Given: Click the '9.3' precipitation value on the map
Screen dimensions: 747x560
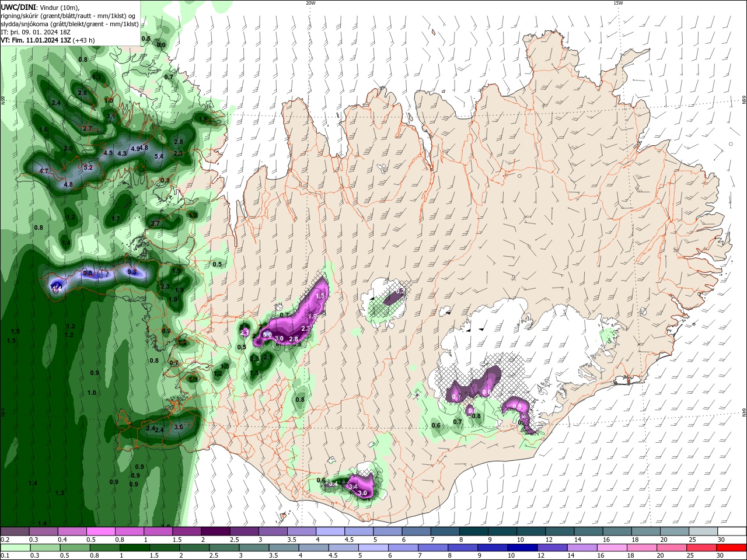Looking at the screenshot, I should pos(132,272).
